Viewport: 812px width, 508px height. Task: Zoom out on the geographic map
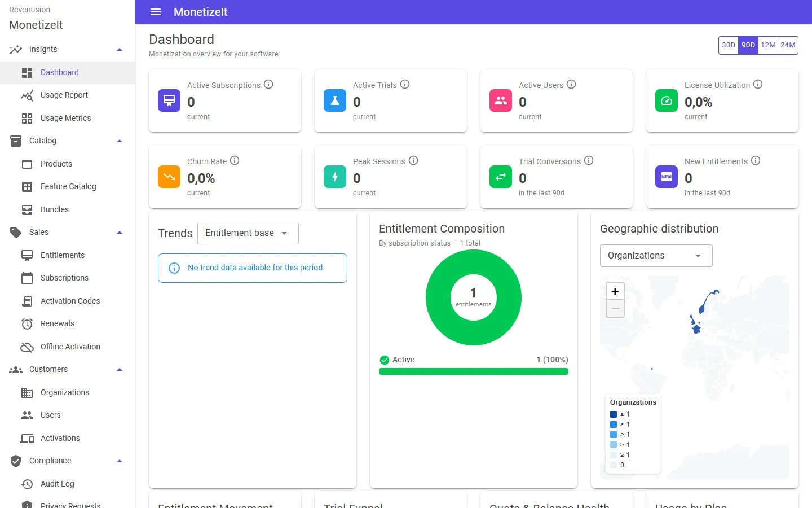coord(615,308)
